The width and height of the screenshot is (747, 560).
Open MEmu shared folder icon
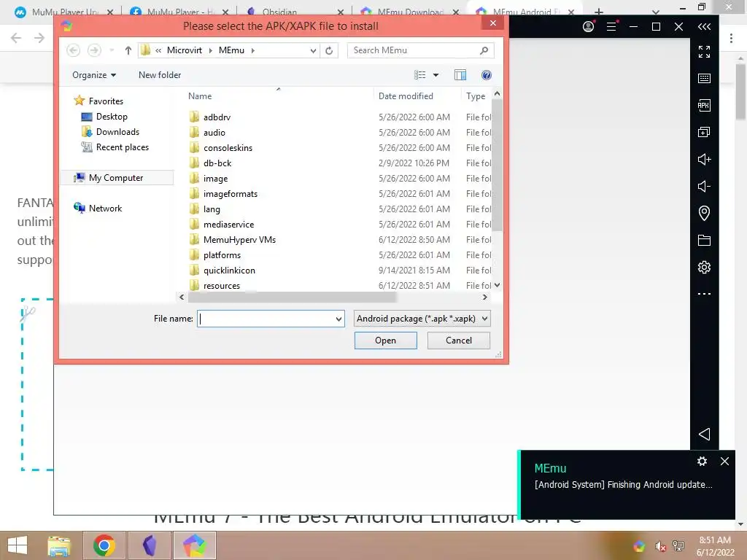(704, 241)
